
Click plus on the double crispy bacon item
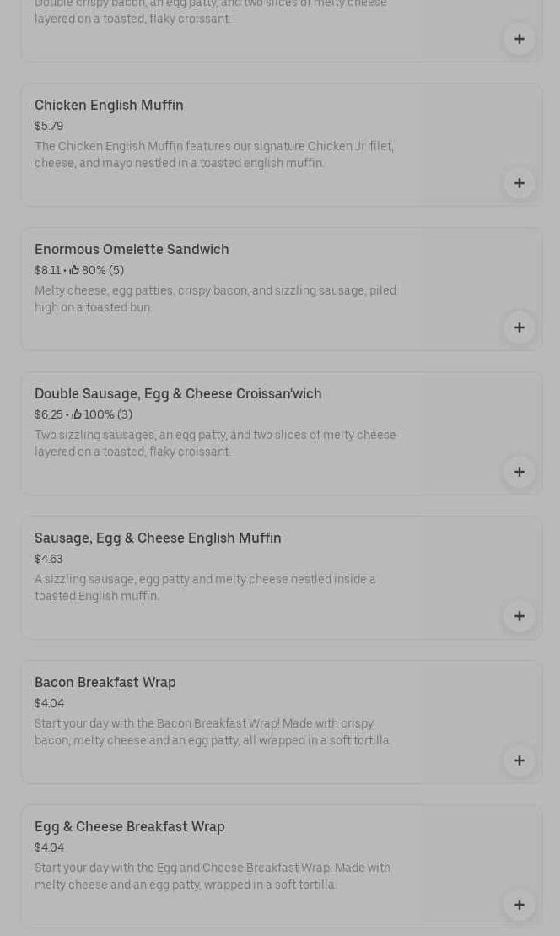[519, 39]
